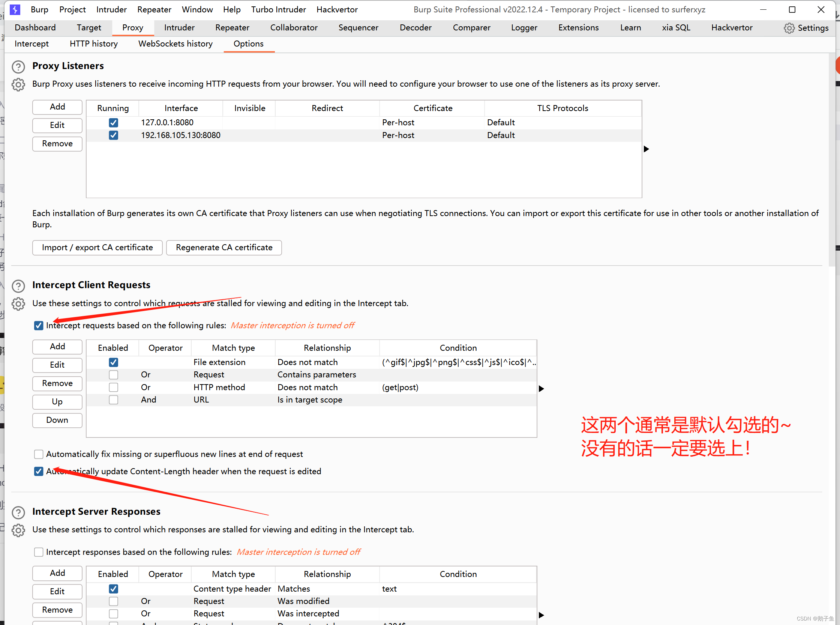Click the vertical scrollbar on right side
This screenshot has width=840, height=625.
point(832,159)
